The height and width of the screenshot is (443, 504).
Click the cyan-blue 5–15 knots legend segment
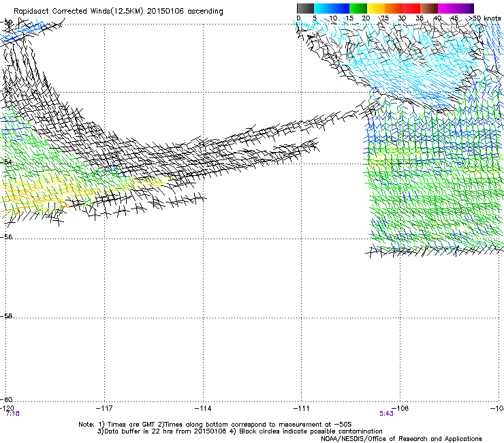[x=332, y=8]
